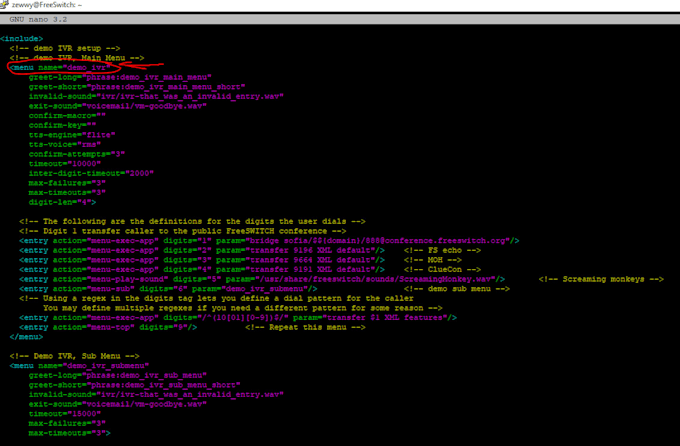
Task: Click the 'Demo IVR, Sub Menu' comment
Action: (x=75, y=356)
